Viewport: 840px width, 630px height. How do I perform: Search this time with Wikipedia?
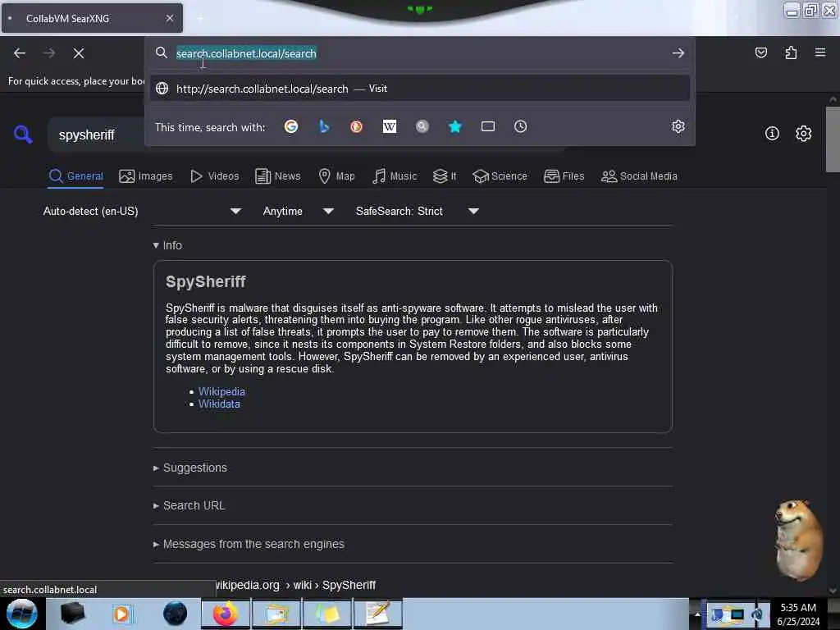pos(390,126)
